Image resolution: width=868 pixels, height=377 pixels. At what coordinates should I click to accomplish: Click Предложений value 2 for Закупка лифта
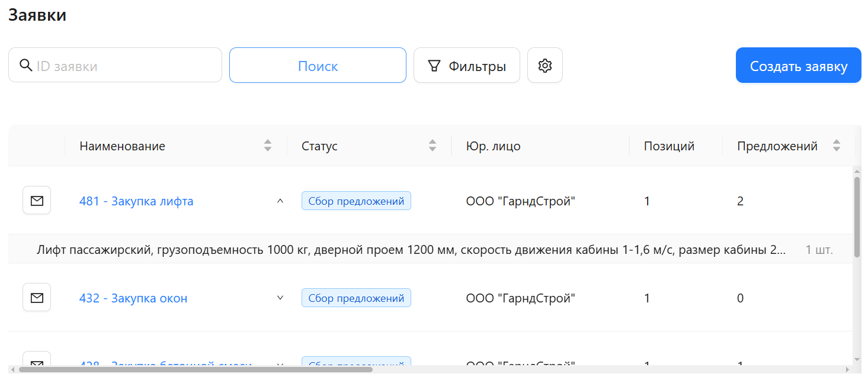[740, 201]
